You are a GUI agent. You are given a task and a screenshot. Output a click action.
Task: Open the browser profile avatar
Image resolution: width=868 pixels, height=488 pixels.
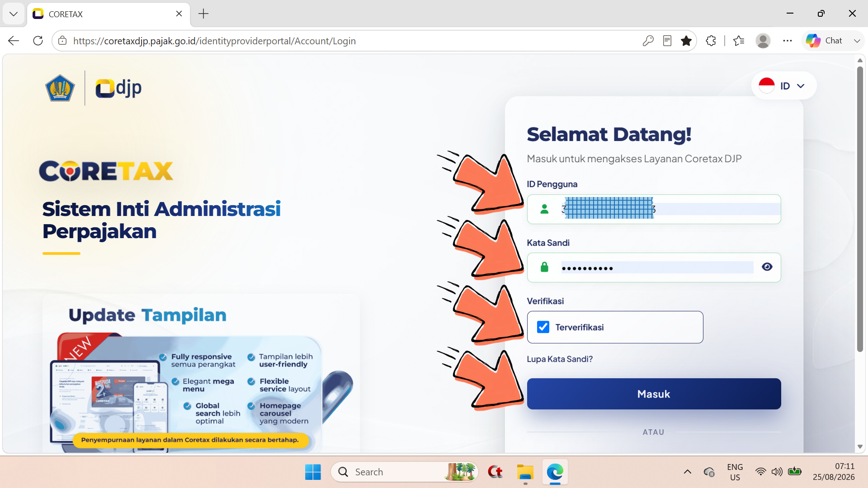point(763,41)
